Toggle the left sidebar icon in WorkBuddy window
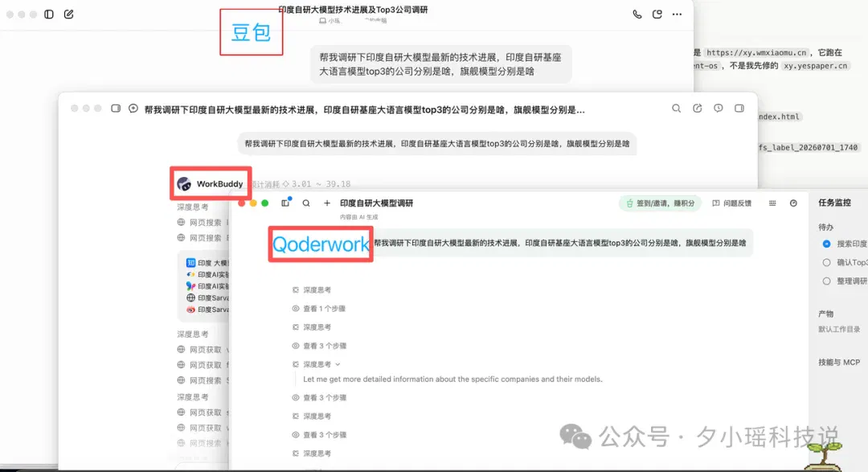The height and width of the screenshot is (472, 868). click(x=116, y=109)
